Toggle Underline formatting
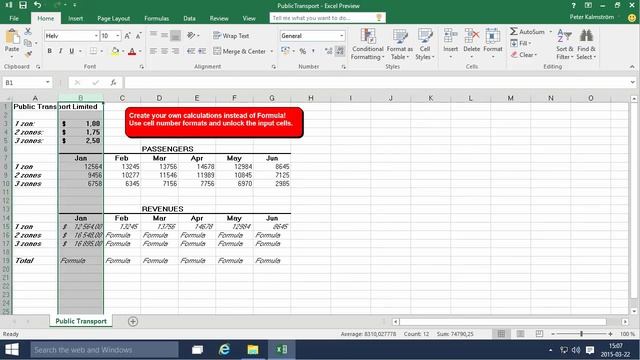Screen dimensions: 640x360 pos(71,51)
